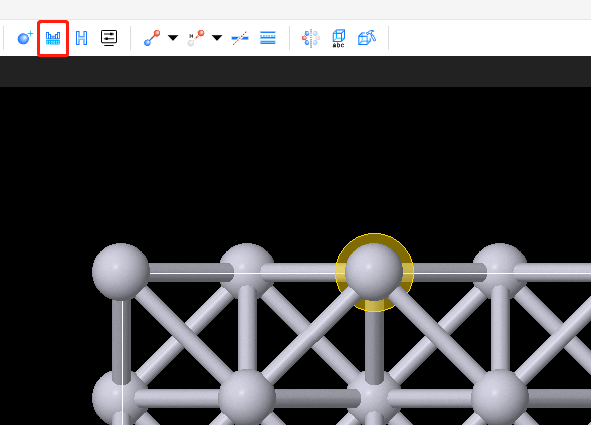Open the symmetry mirror atoms icon
The width and height of the screenshot is (591, 425).
(311, 38)
